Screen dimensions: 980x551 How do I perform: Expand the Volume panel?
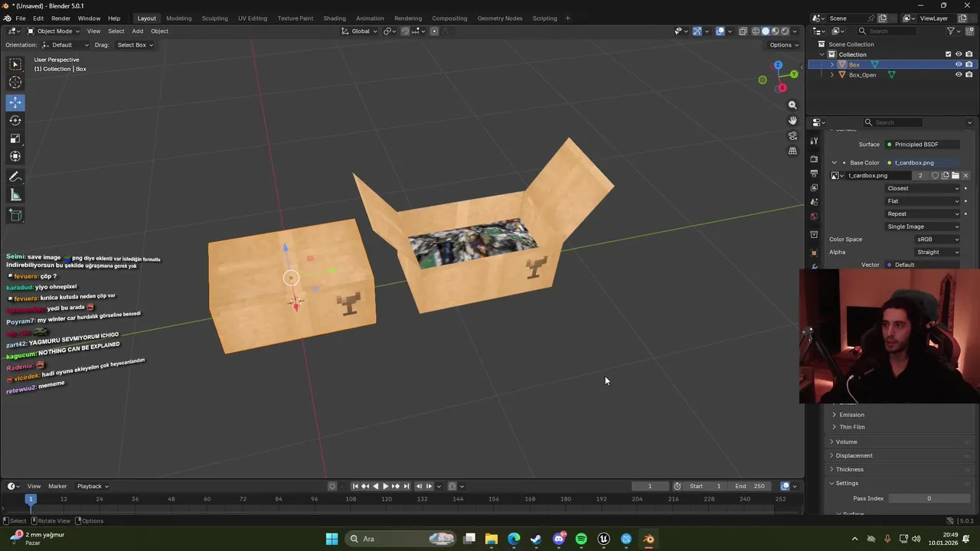coord(846,442)
